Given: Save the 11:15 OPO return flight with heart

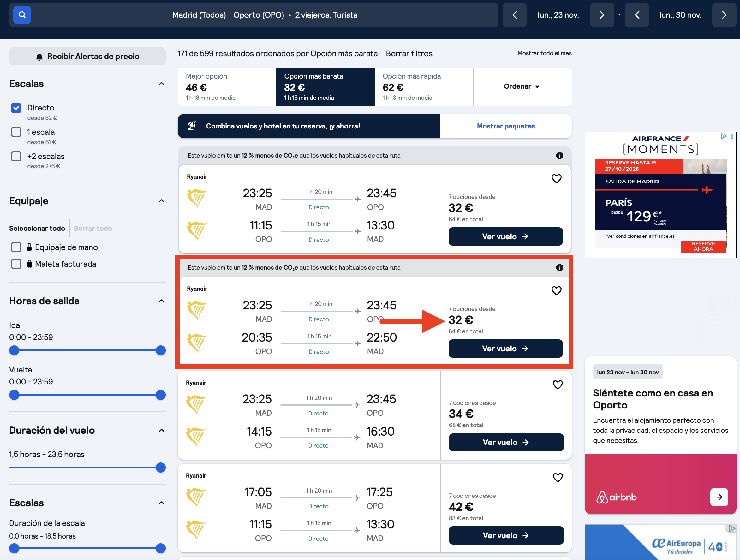Looking at the screenshot, I should click(556, 178).
